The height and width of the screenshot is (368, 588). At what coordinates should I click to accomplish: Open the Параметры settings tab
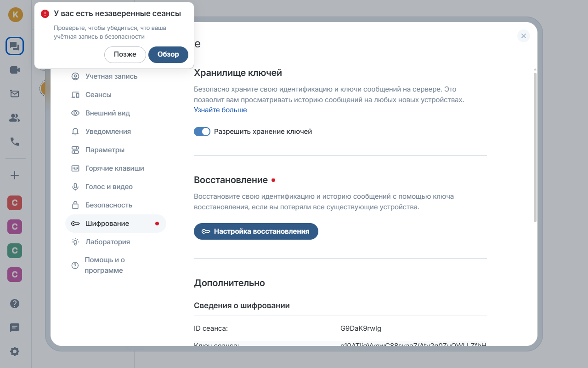[116, 150]
